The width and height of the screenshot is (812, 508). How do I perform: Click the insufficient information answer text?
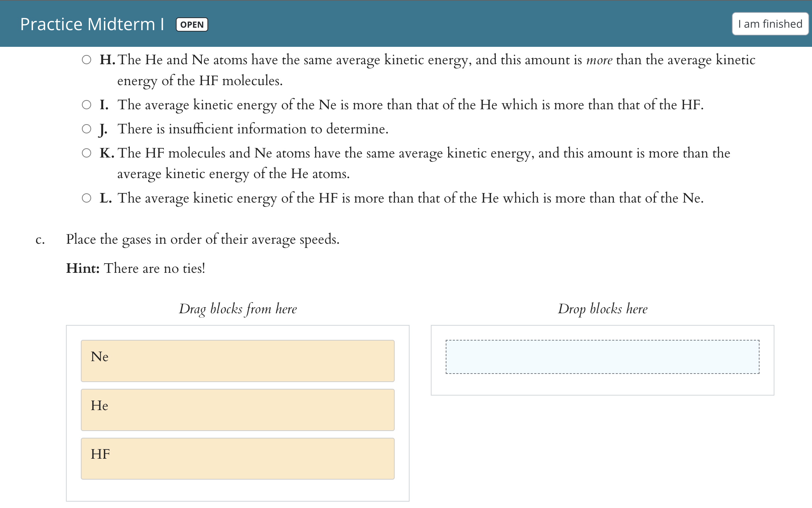(253, 129)
